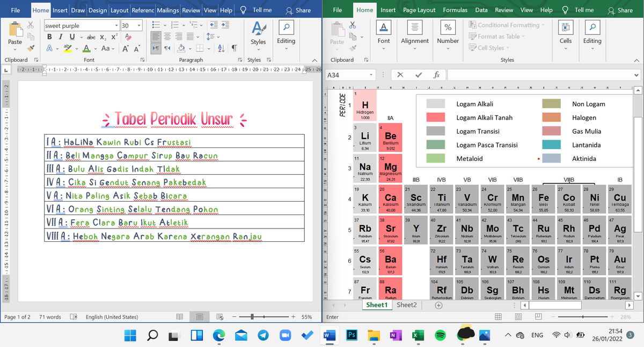The height and width of the screenshot is (347, 644).
Task: Toggle Bold formatting in Word
Action: click(50, 36)
